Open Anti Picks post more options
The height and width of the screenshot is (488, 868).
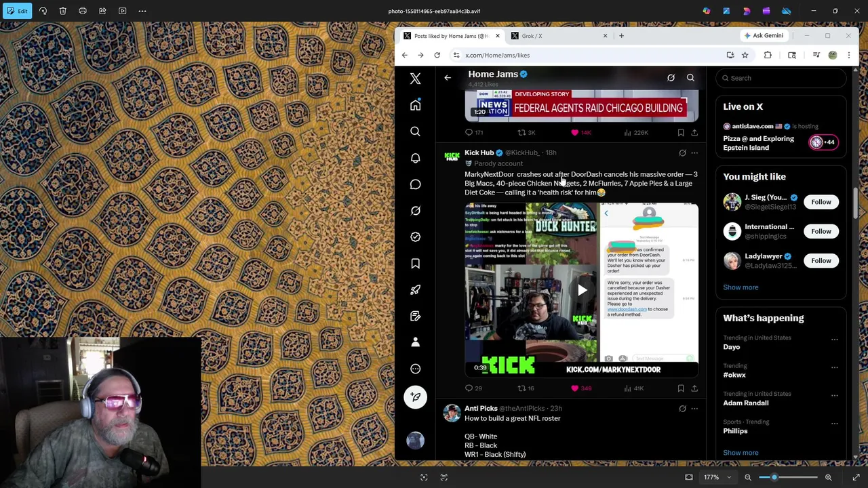(x=694, y=409)
